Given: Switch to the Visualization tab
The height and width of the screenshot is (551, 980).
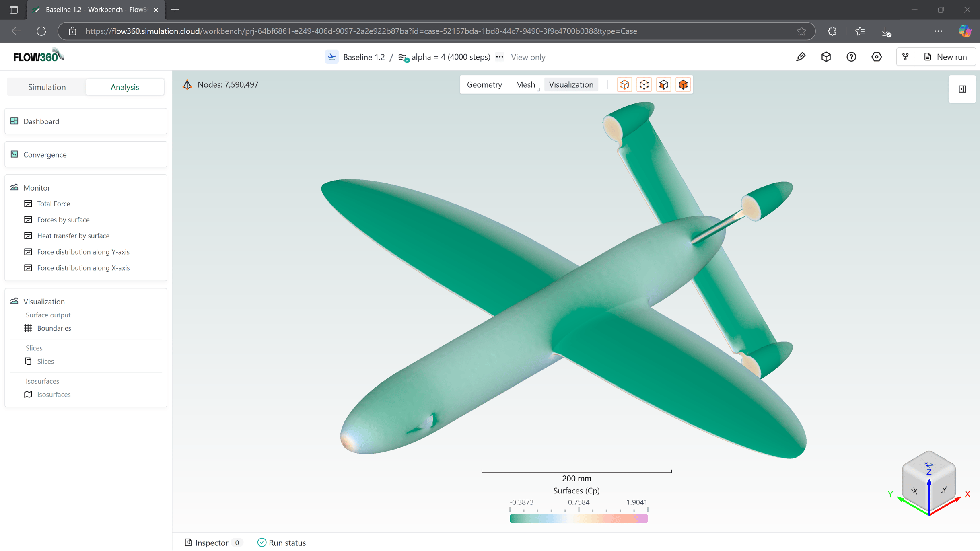Looking at the screenshot, I should (571, 84).
